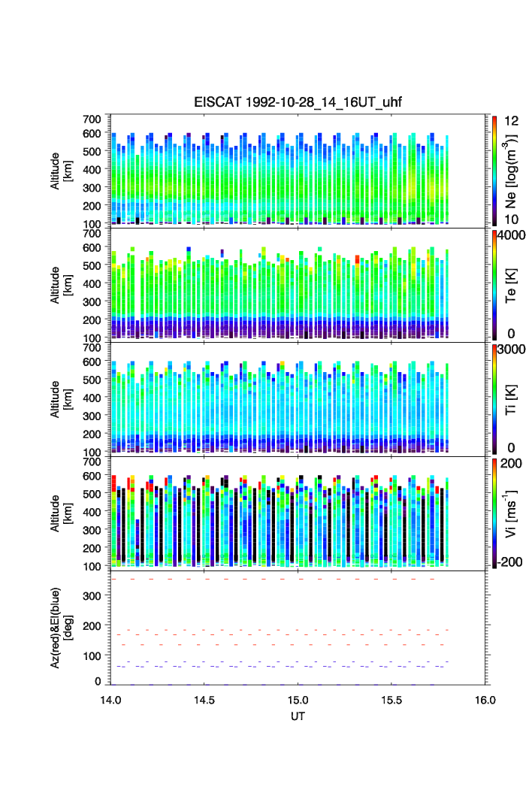532x799 pixels.
Task: Click the 200 value on Vi colorbar
Action: (511, 464)
